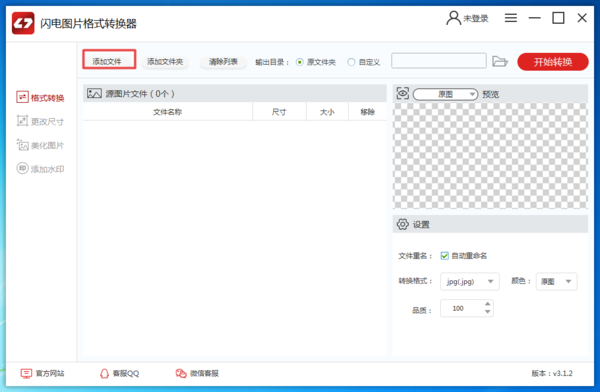The width and height of the screenshot is (600, 392).
Task: Click the preview eye icon
Action: 403,93
